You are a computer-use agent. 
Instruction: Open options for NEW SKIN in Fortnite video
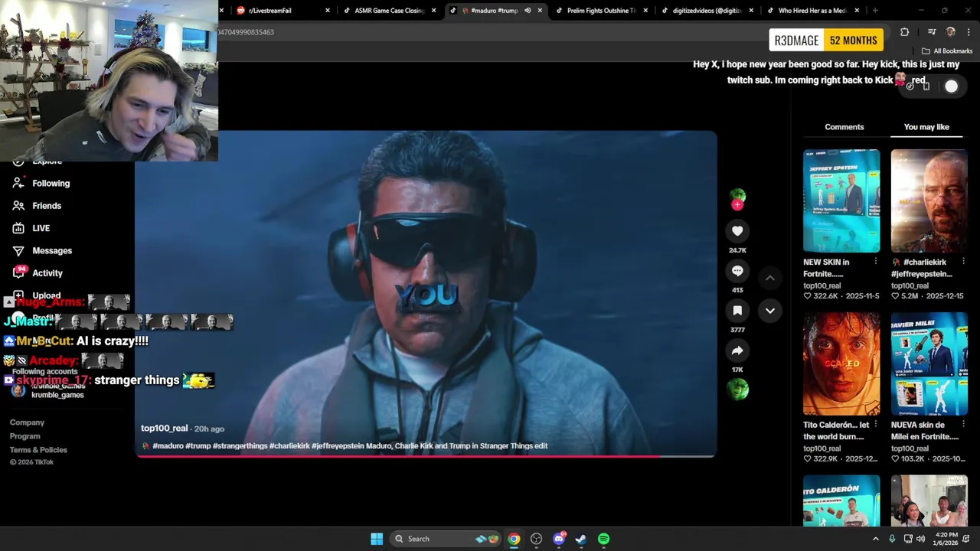tap(876, 262)
